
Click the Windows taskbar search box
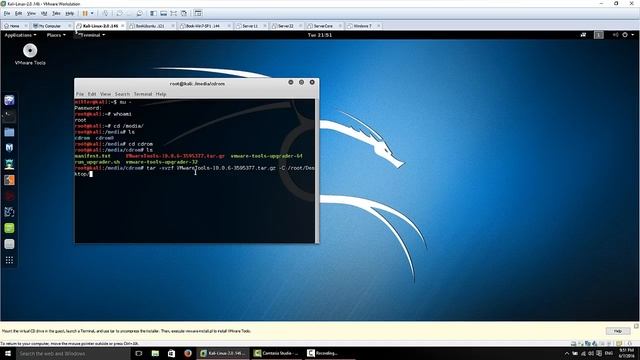coord(73,353)
